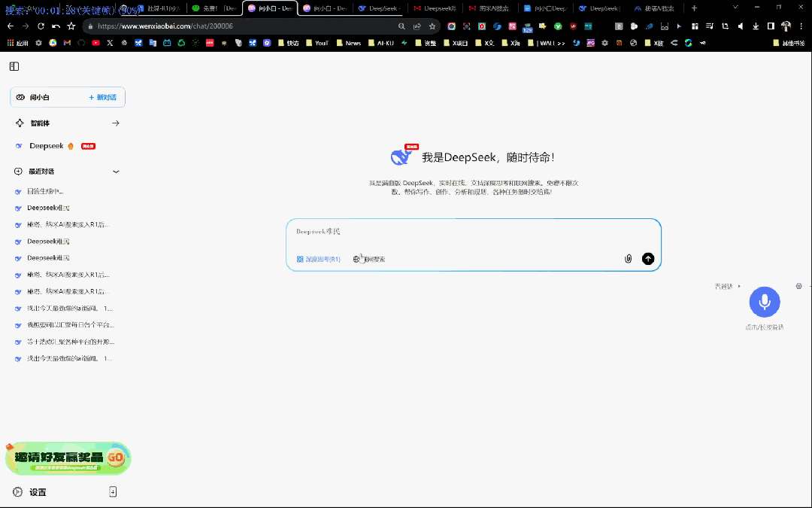
Task: Open the AI-KU bookmark folder
Action: pos(380,43)
